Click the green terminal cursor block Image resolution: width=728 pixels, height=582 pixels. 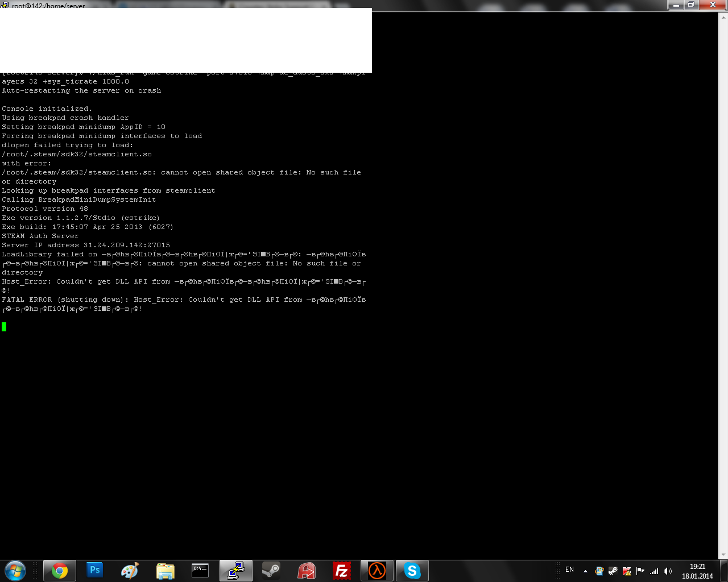coord(4,327)
